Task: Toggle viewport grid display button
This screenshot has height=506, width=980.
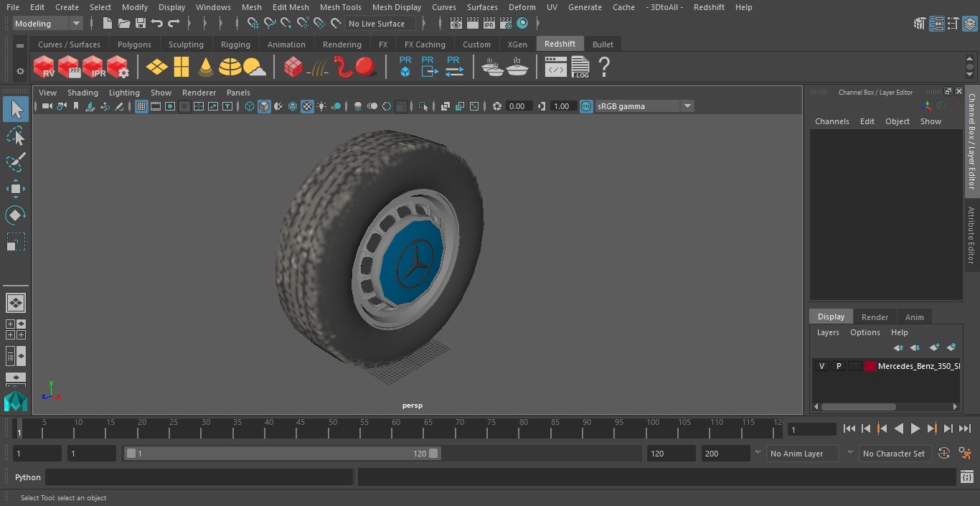Action: (x=141, y=106)
